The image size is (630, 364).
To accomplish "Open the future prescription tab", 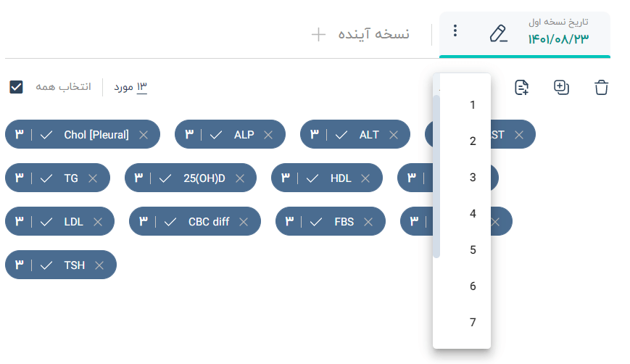I will tap(360, 34).
